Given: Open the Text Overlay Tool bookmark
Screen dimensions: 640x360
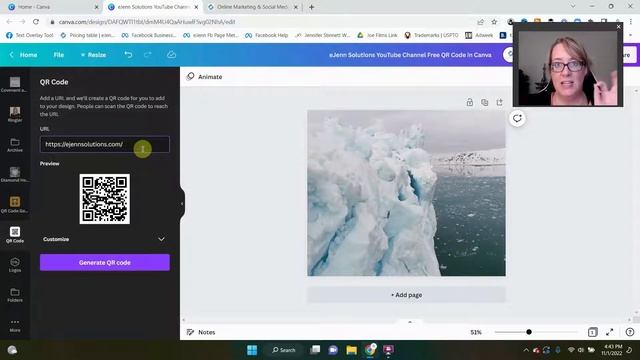Looking at the screenshot, I should [x=29, y=36].
